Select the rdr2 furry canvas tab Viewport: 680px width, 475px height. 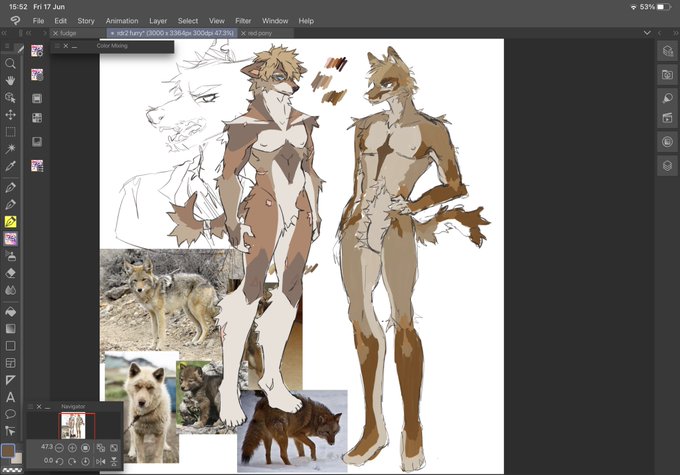pos(172,33)
